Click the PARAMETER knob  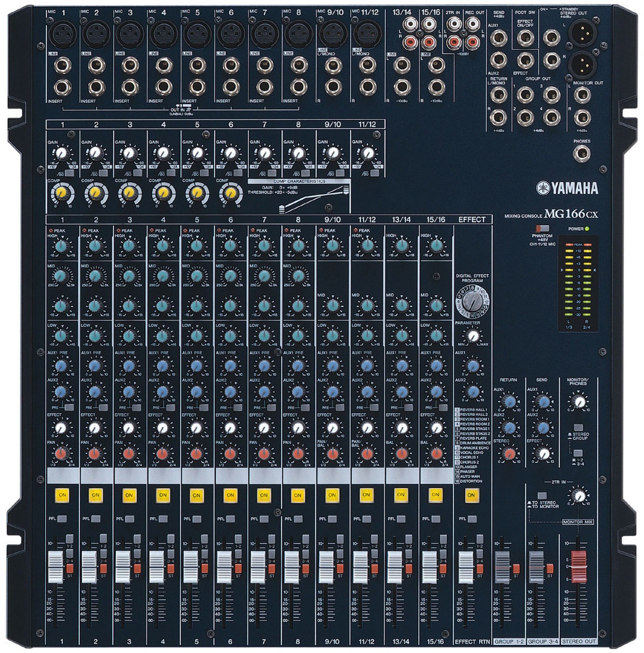point(472,335)
